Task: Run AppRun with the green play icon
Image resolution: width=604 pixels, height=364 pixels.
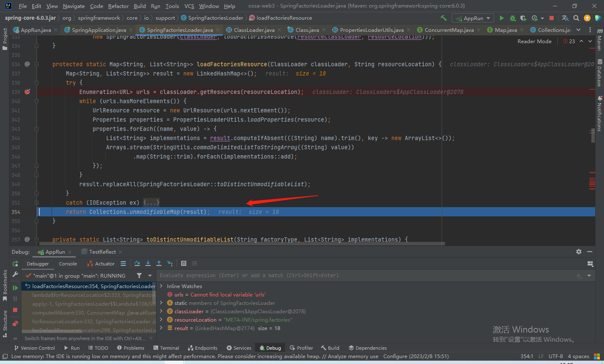Action: pos(502,18)
